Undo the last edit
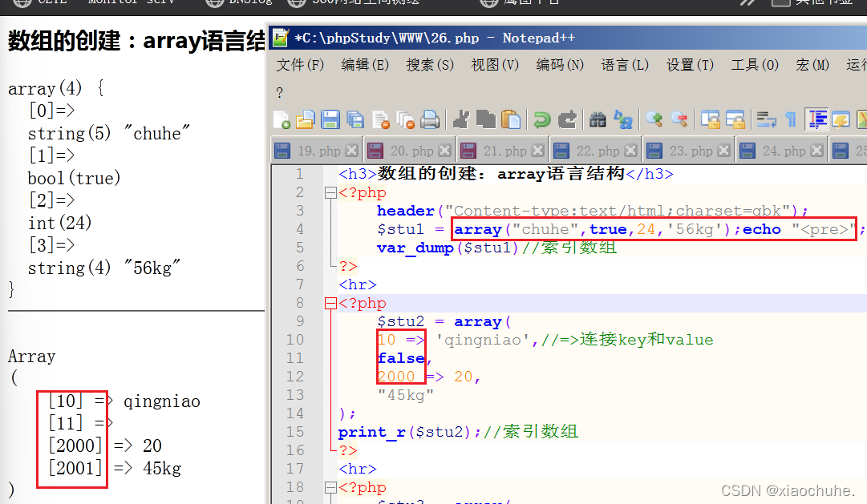 [542, 119]
